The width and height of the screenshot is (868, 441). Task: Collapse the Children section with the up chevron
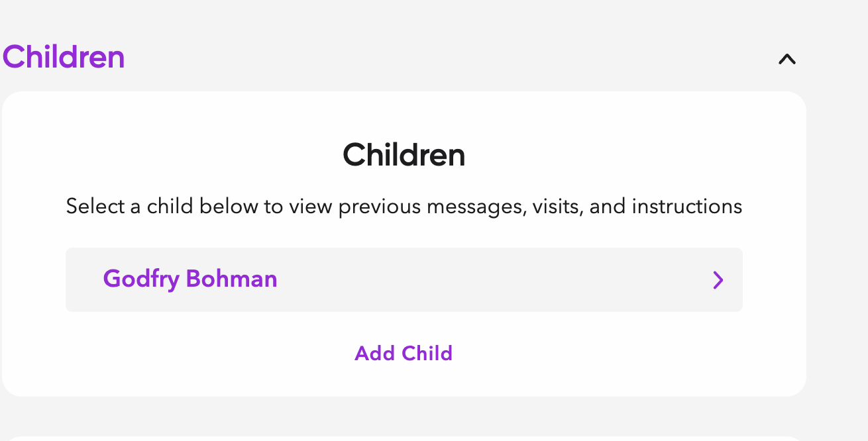tap(787, 60)
